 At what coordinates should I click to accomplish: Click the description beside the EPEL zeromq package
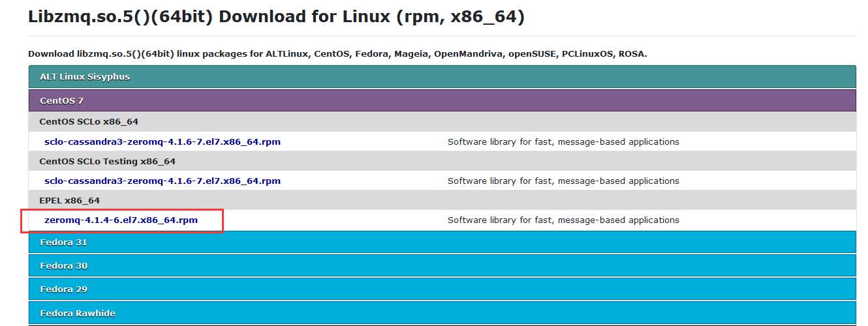point(563,220)
